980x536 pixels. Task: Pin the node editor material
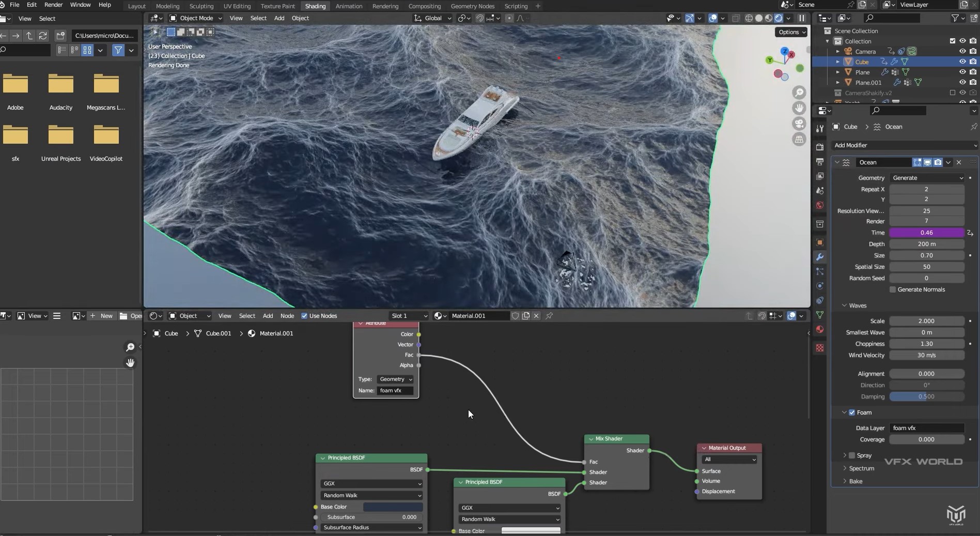click(550, 316)
